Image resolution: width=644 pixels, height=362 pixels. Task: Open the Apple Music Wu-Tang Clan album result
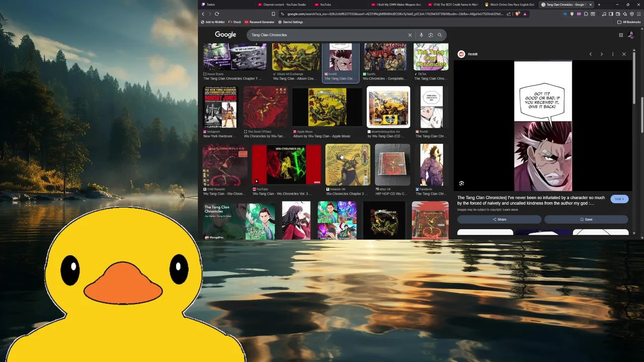click(327, 107)
